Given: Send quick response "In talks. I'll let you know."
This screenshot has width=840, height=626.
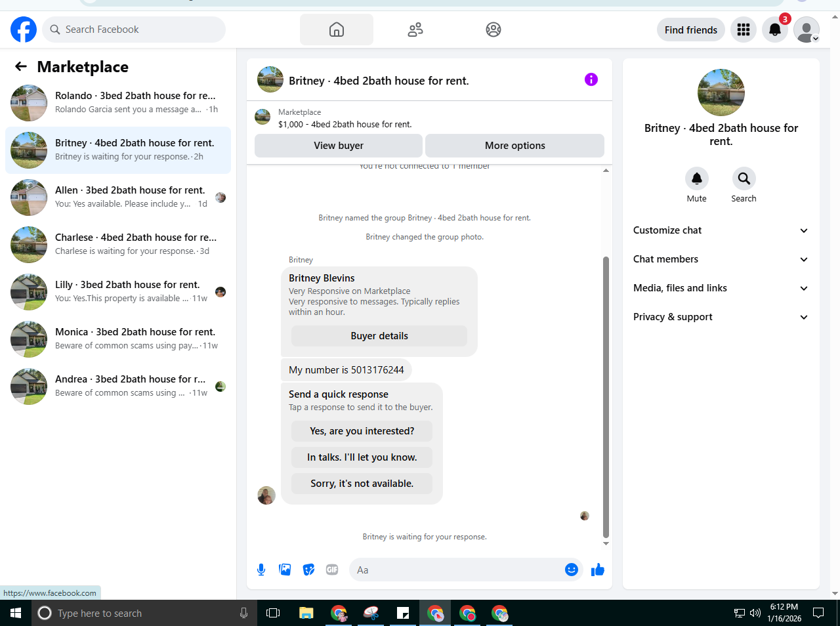Looking at the screenshot, I should coord(362,457).
